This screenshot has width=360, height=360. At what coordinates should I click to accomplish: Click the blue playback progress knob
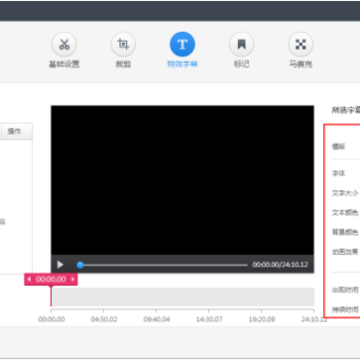click(x=80, y=265)
